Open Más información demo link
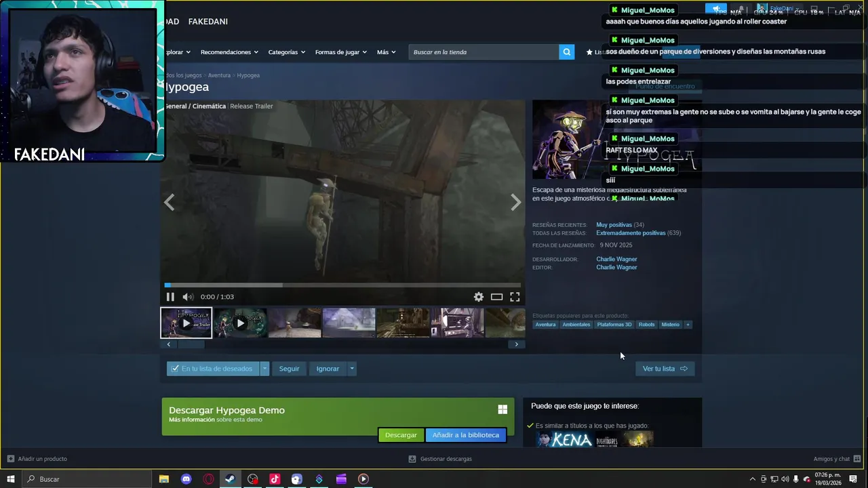 click(192, 420)
